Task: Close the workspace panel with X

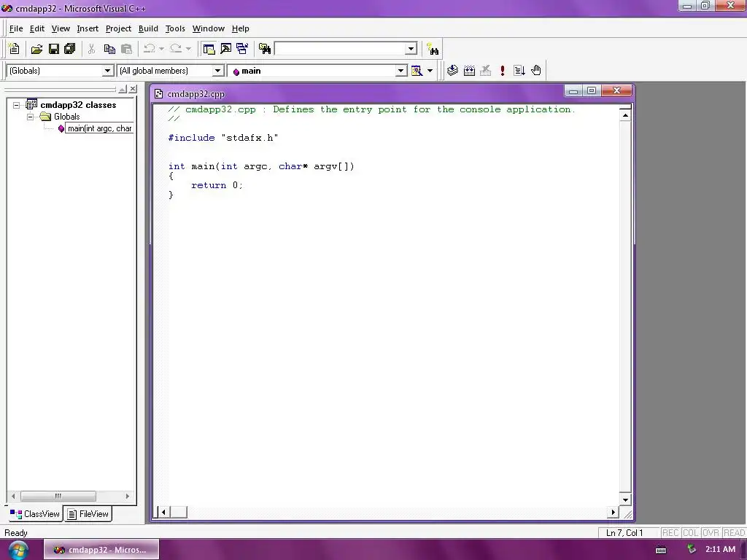Action: click(133, 89)
